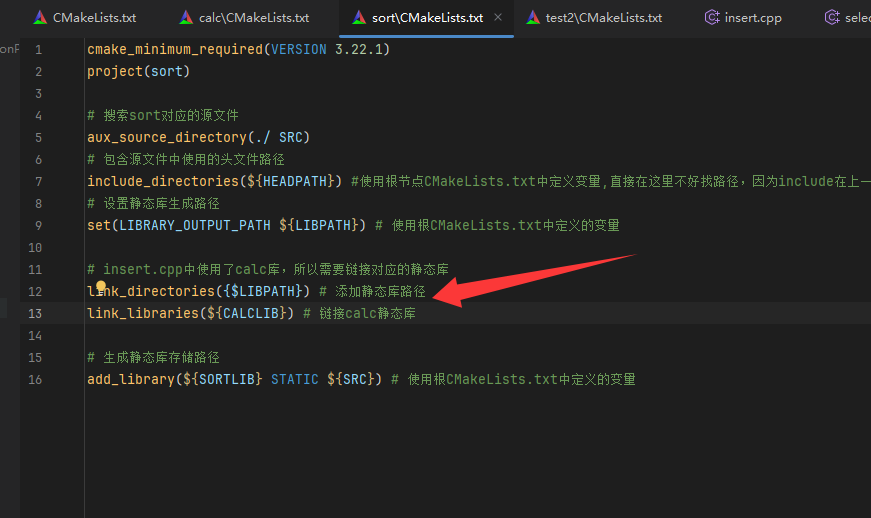
Task: Click the CMake icon on the sort\CMakeLists.txt tab
Action: 359,18
